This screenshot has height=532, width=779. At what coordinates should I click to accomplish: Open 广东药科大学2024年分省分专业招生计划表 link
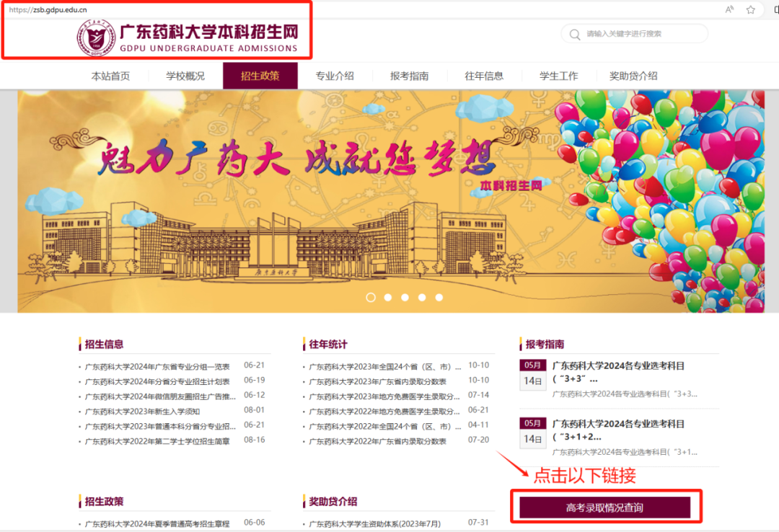click(157, 381)
